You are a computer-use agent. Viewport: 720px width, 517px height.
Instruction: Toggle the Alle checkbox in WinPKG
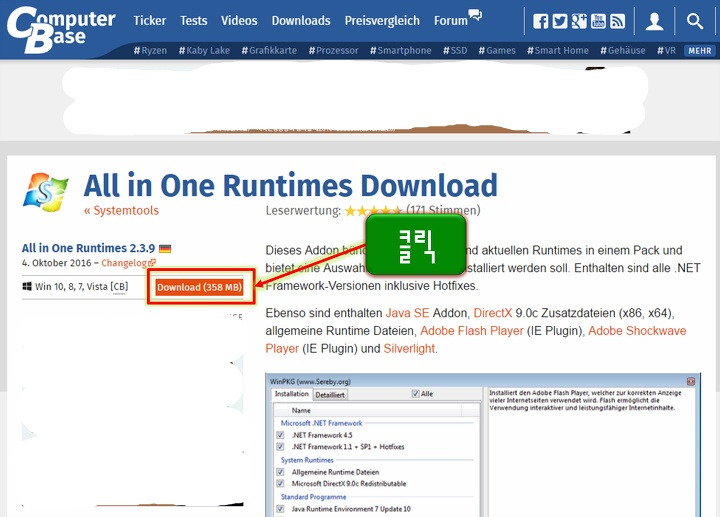tap(416, 394)
